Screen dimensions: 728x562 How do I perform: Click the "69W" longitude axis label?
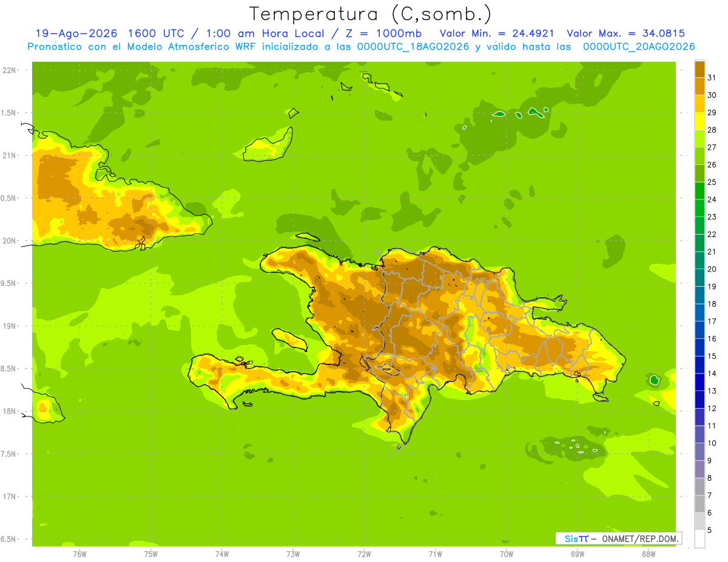tap(578, 554)
